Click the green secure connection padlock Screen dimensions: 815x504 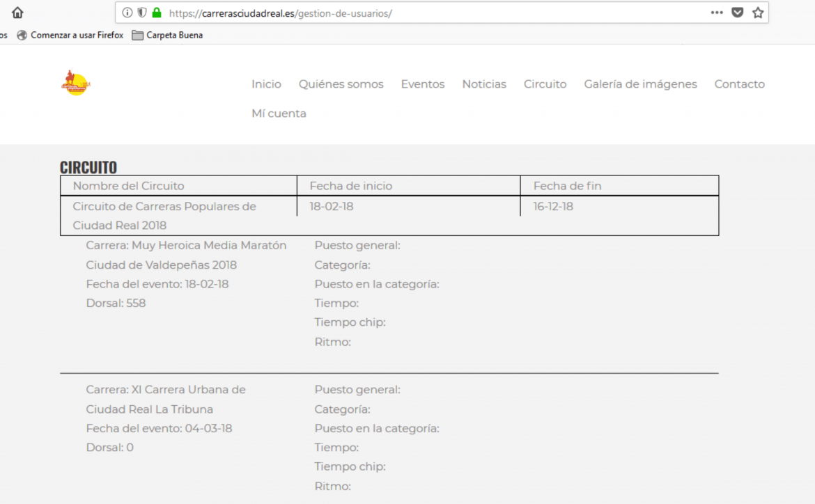point(157,13)
